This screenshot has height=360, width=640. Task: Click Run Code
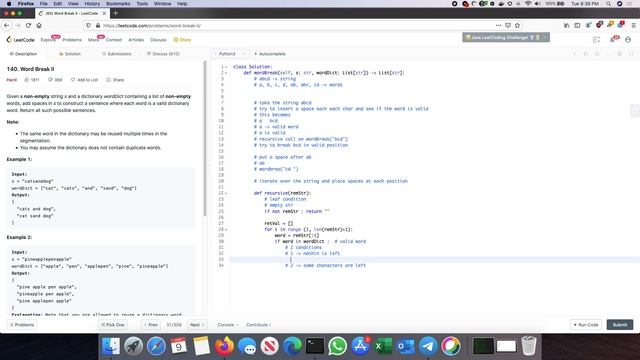tap(586, 324)
